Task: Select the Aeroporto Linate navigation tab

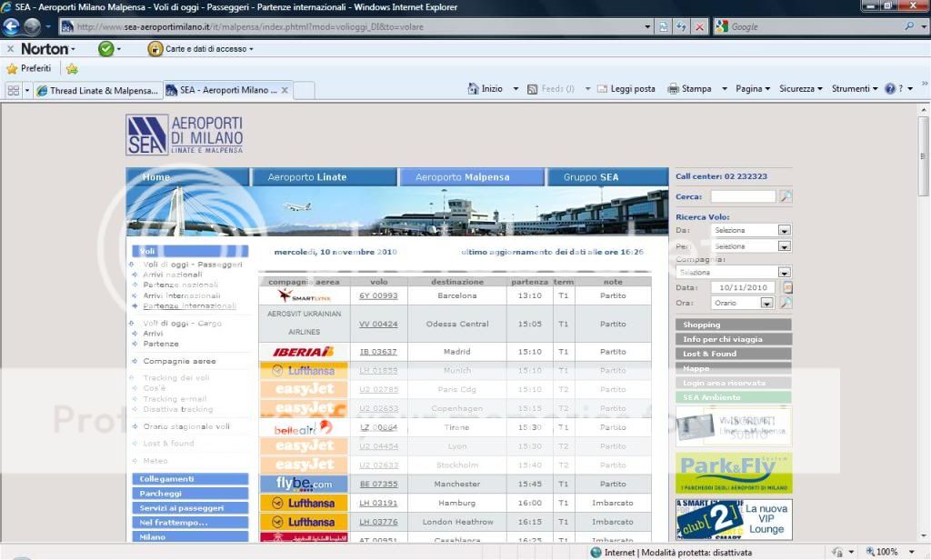Action: (x=306, y=177)
